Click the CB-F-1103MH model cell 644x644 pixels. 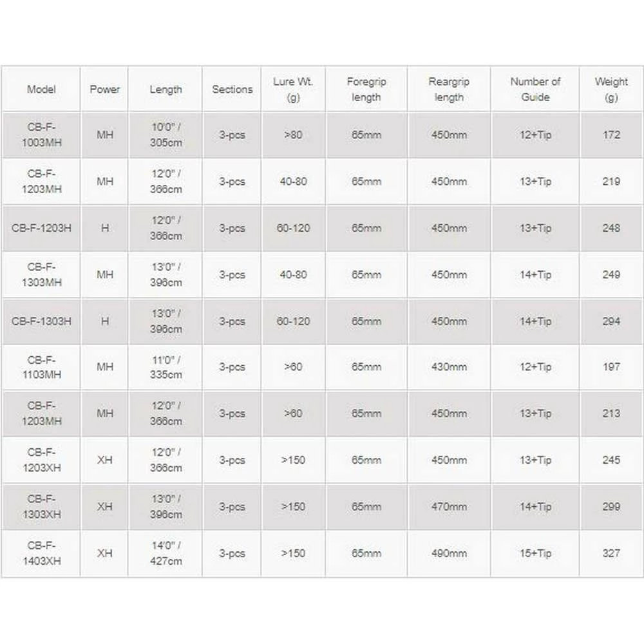(41, 367)
